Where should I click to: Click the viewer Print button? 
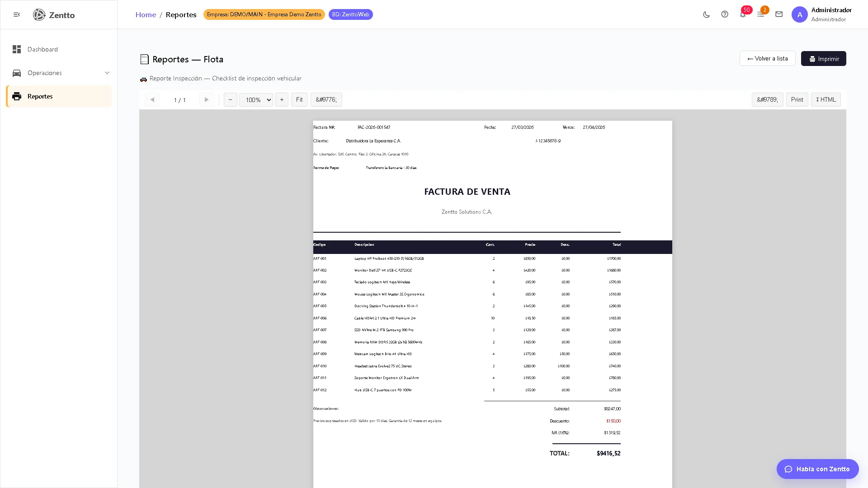tap(797, 100)
